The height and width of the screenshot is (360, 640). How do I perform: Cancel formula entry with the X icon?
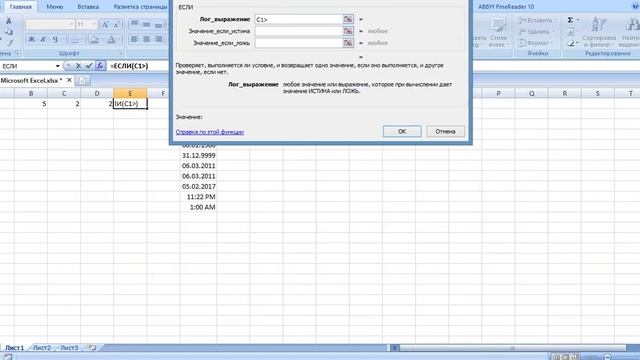tap(78, 66)
